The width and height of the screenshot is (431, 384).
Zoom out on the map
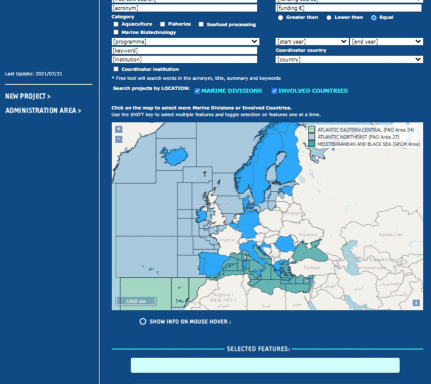[119, 139]
